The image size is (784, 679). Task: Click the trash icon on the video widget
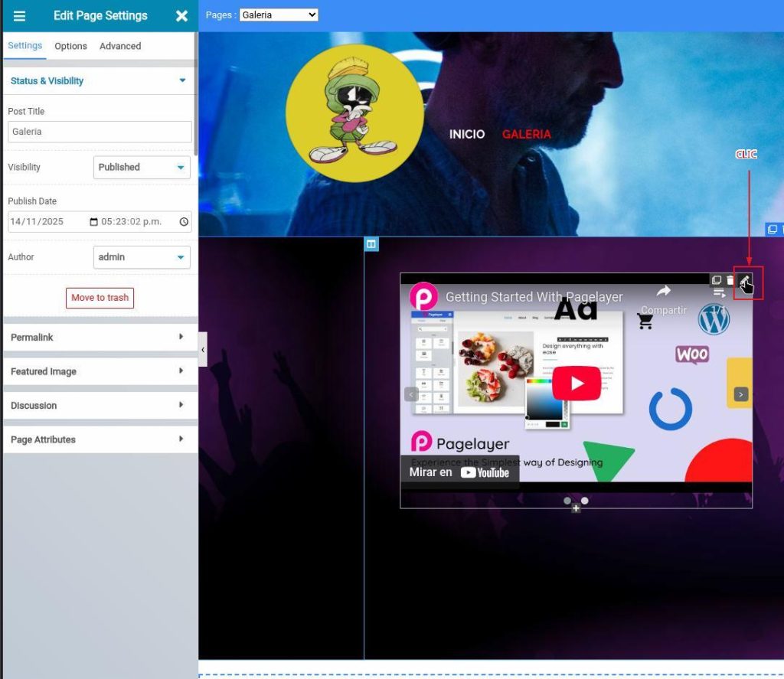(730, 281)
